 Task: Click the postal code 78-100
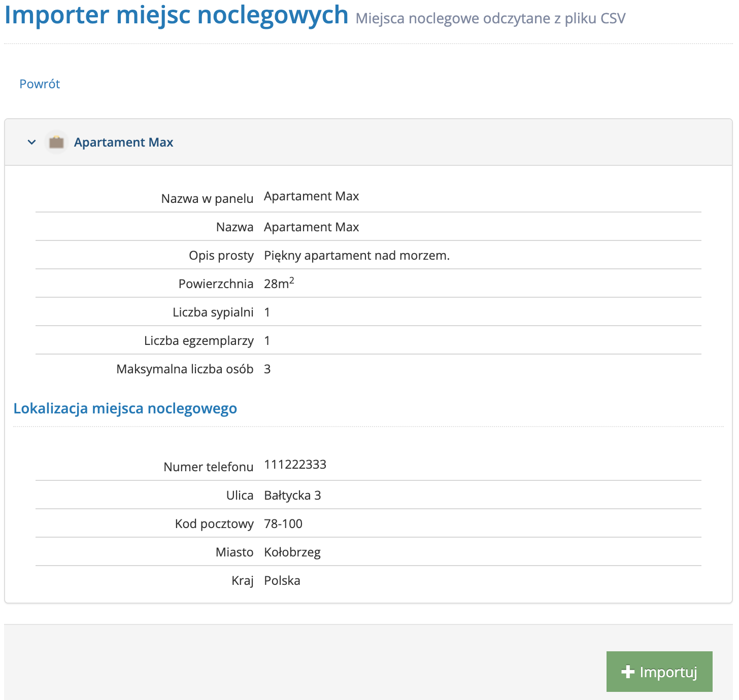(283, 524)
